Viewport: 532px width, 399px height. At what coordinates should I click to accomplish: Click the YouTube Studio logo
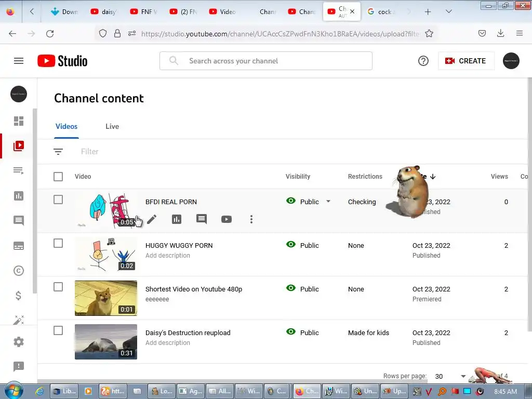[62, 61]
